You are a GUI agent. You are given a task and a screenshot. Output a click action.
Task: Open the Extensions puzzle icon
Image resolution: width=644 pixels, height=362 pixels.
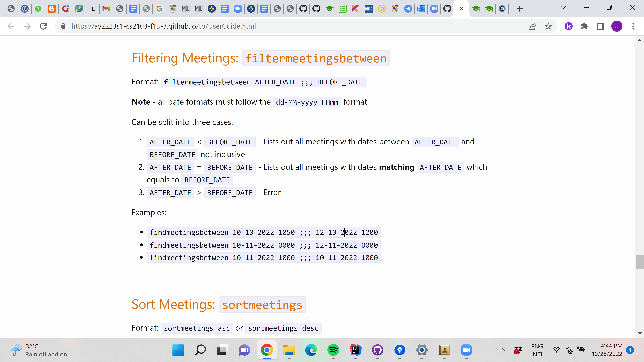(x=584, y=26)
